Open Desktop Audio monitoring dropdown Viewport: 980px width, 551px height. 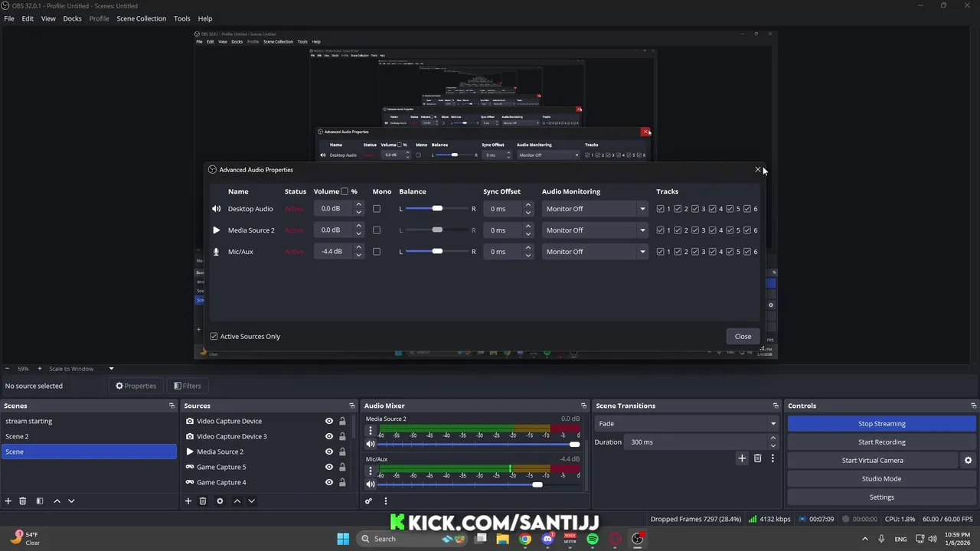pyautogui.click(x=595, y=209)
